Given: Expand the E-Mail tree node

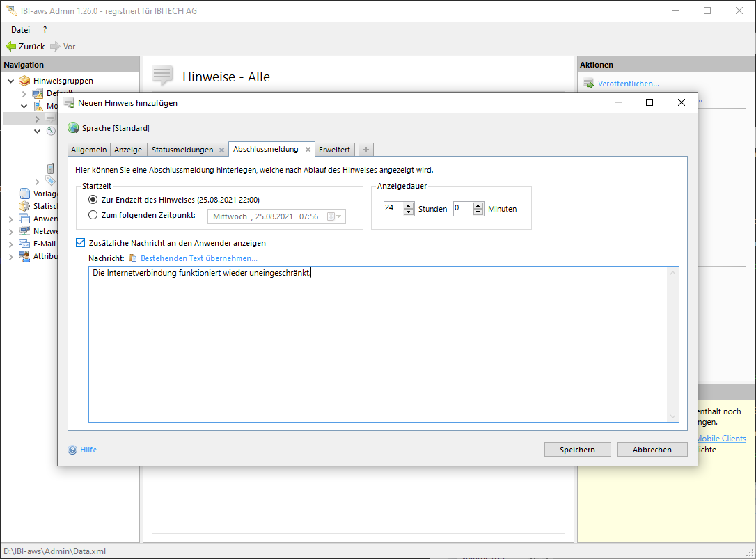Looking at the screenshot, I should [x=11, y=244].
